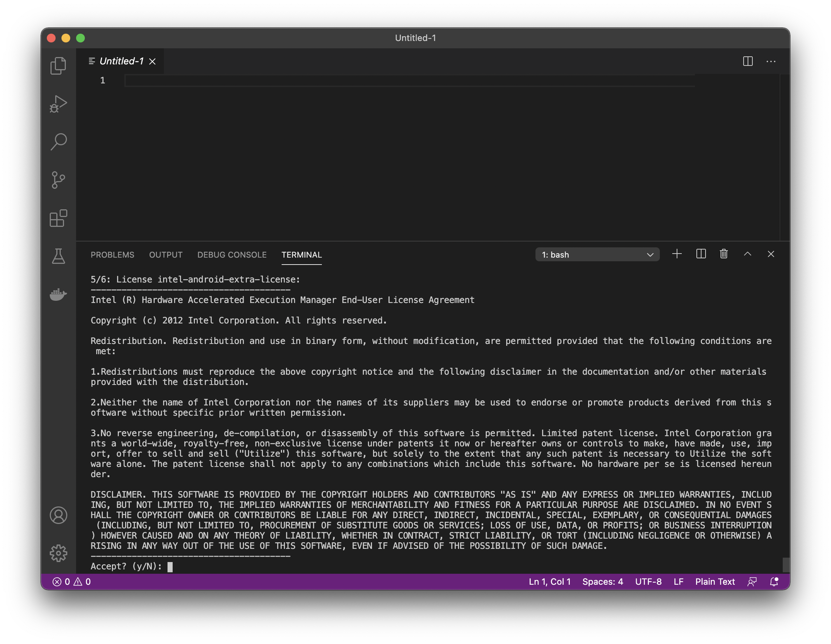Screen dimensions: 831x644
Task: Open the Extensions view
Action: (x=58, y=218)
